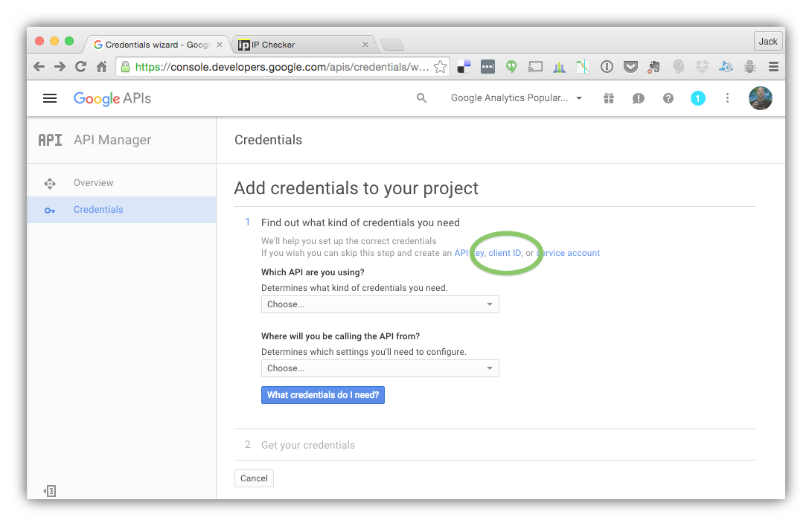Screen dimensions: 812x526
Task: Click the Cancel button
Action: coord(254,478)
